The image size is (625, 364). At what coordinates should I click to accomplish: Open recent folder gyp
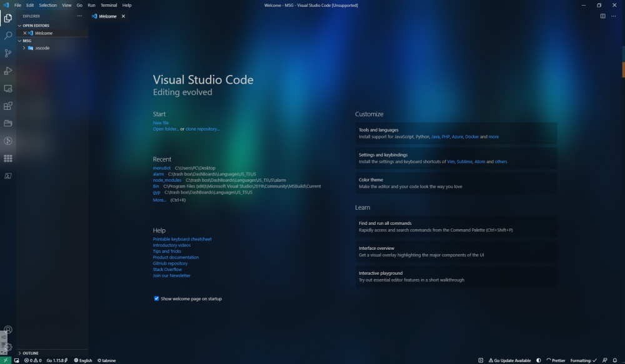pos(156,192)
